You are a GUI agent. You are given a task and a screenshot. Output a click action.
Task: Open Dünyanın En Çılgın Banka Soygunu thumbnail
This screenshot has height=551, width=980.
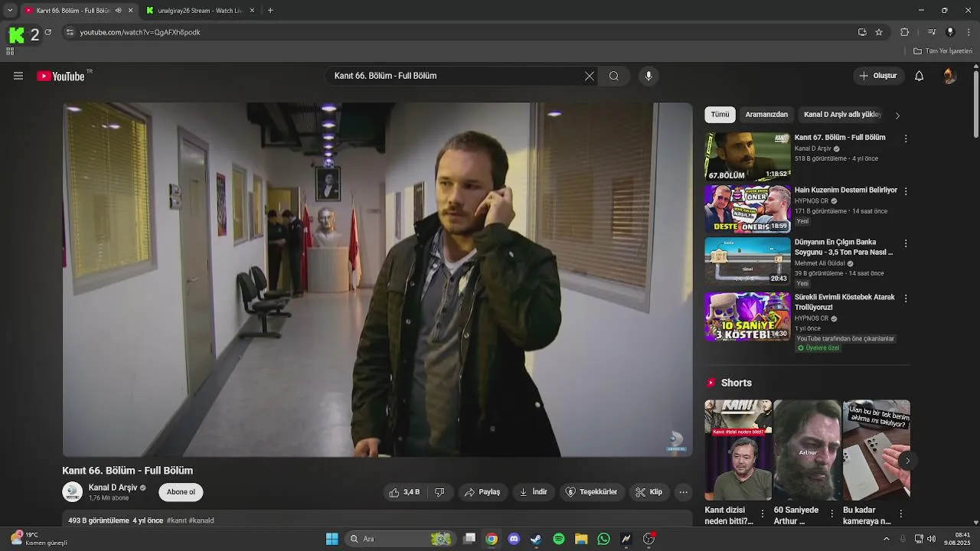coord(747,261)
